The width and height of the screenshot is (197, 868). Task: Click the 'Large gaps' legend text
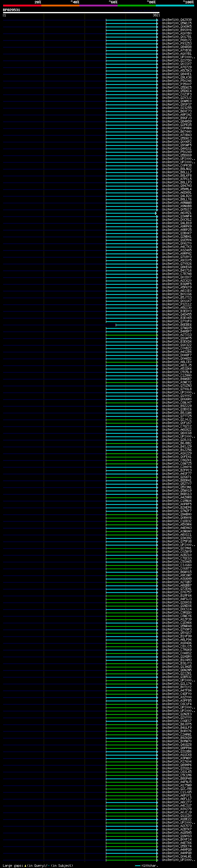pyautogui.click(x=13, y=866)
